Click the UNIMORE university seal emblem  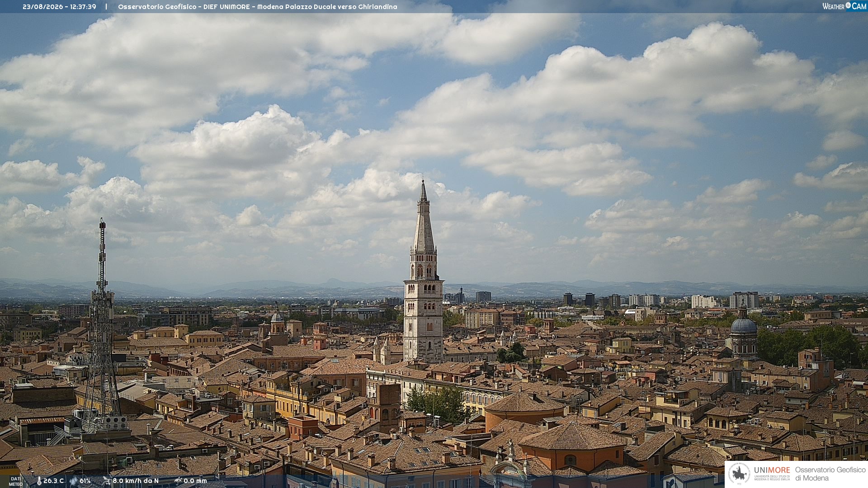click(x=739, y=474)
